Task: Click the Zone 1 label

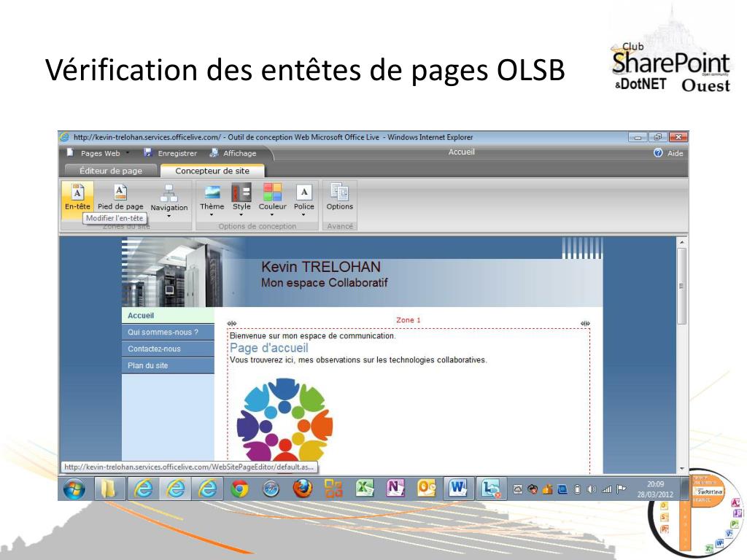Action: pos(409,320)
